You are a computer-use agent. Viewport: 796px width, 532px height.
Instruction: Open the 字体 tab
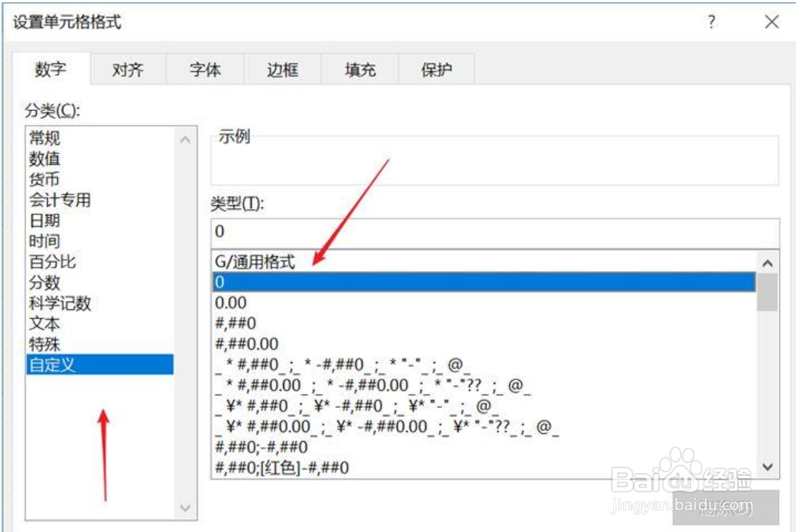[x=204, y=69]
